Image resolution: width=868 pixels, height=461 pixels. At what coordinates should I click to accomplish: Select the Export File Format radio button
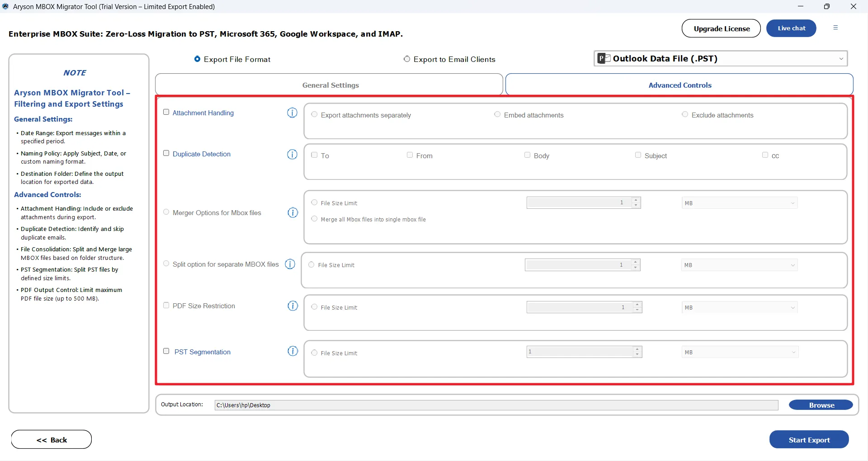[197, 59]
